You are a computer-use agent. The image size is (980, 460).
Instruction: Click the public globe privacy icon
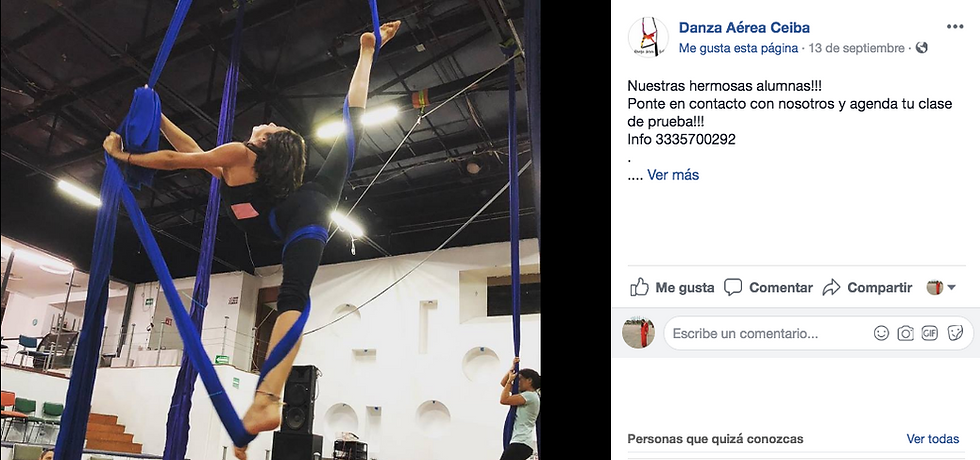coord(921,48)
